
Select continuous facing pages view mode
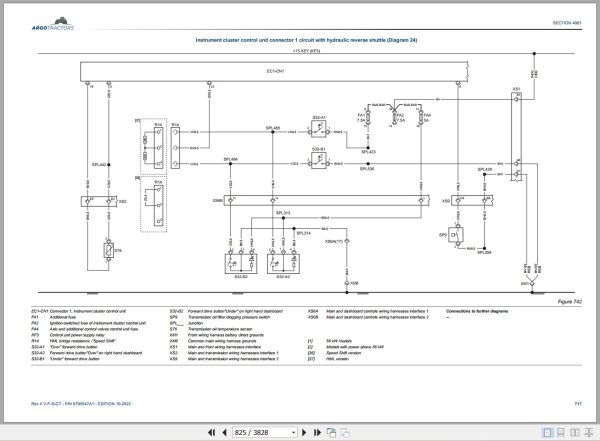589,433
